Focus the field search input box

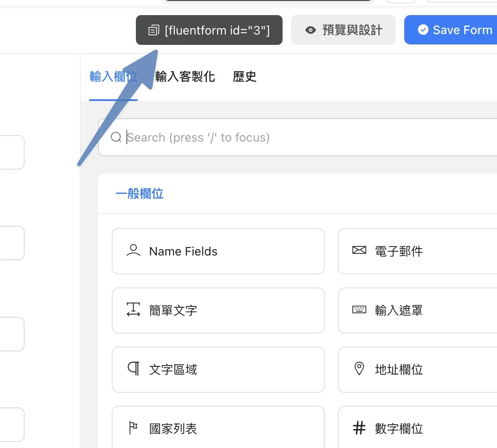pos(302,137)
